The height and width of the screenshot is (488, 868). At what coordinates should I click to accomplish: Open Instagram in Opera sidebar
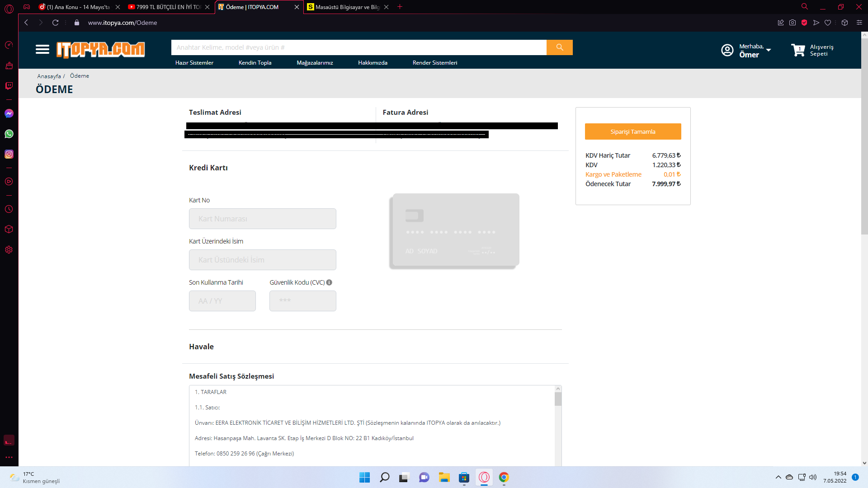[x=9, y=154]
